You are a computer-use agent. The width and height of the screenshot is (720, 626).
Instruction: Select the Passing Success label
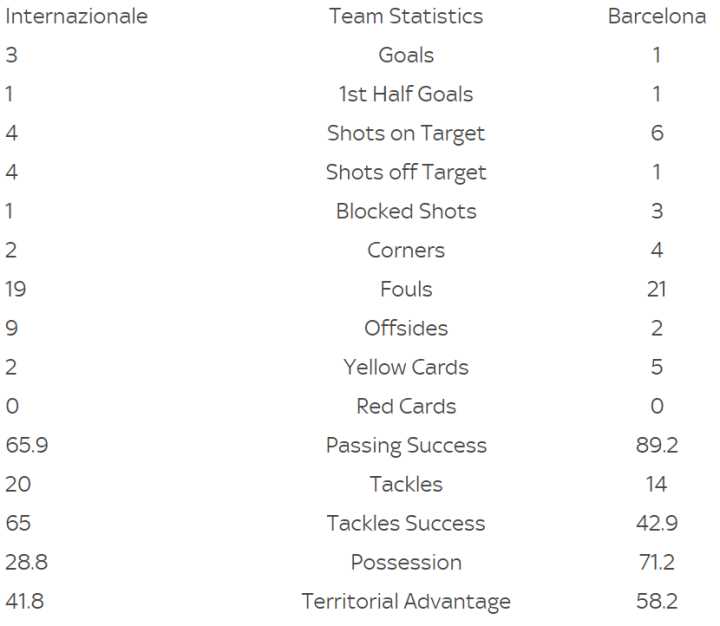coord(406,446)
